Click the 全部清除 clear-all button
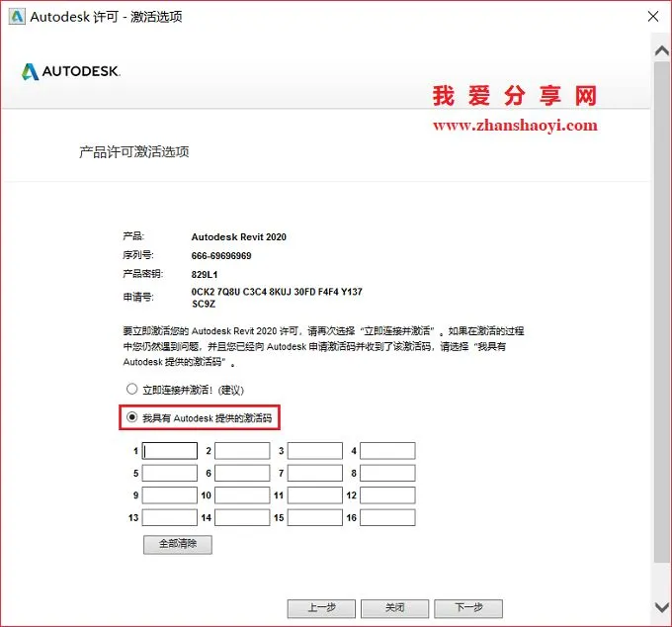672x627 pixels. [178, 544]
